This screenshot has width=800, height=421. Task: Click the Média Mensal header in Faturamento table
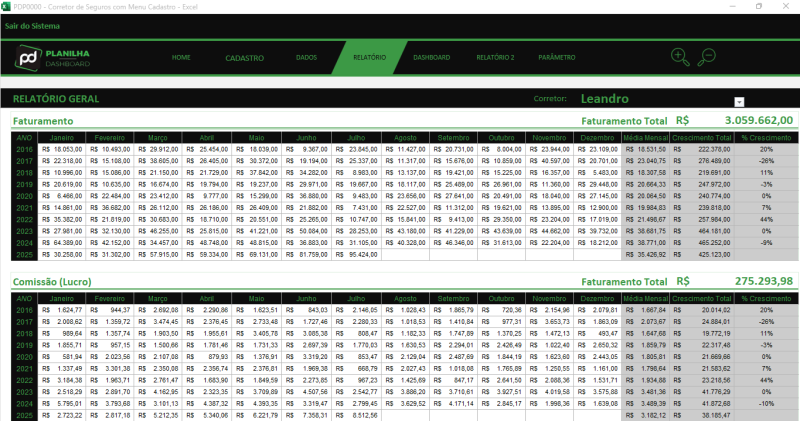645,137
